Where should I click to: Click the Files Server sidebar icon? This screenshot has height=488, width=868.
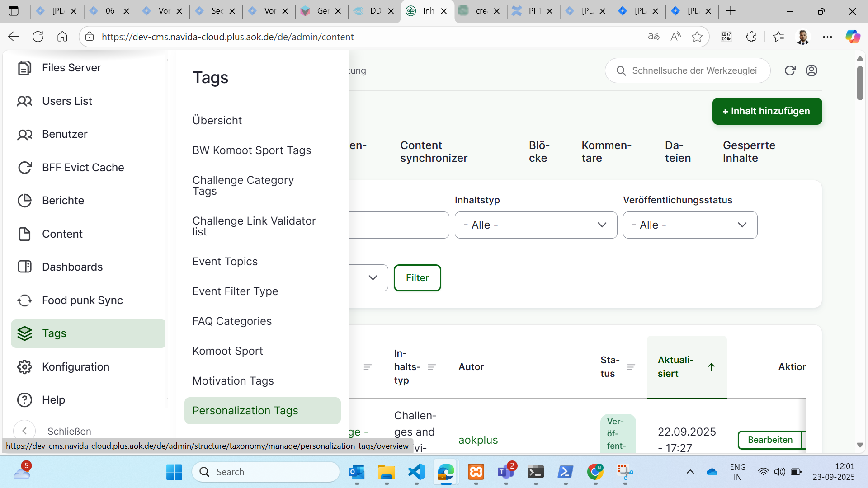tap(24, 68)
